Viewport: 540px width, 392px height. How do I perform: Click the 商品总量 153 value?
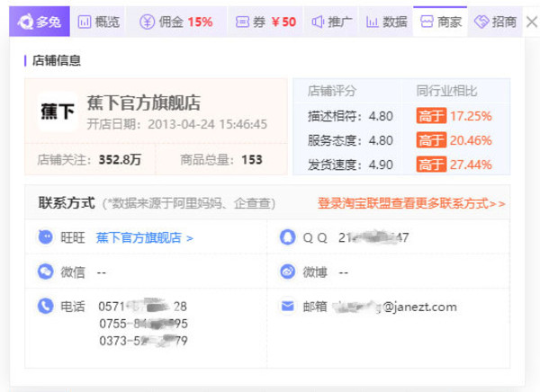point(252,160)
